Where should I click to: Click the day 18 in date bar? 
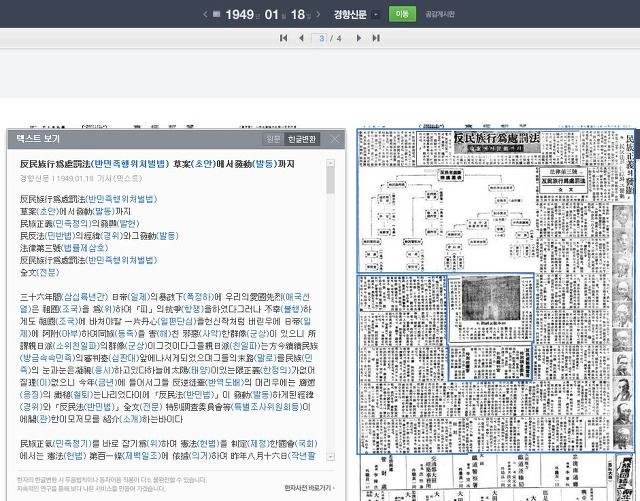pyautogui.click(x=298, y=15)
